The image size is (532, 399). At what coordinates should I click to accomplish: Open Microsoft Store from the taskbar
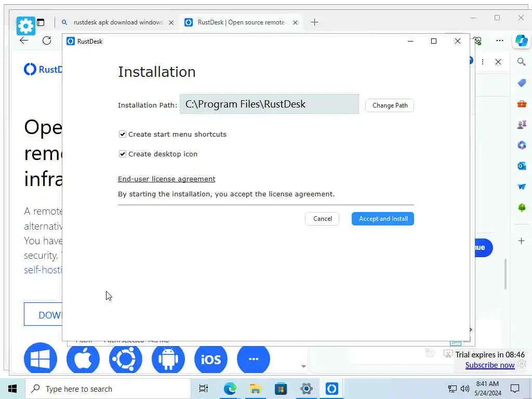pos(281,389)
